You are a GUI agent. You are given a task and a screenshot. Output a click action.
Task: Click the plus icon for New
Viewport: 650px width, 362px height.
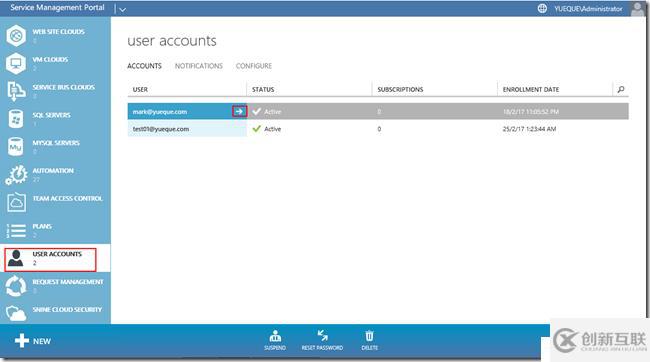(x=22, y=340)
